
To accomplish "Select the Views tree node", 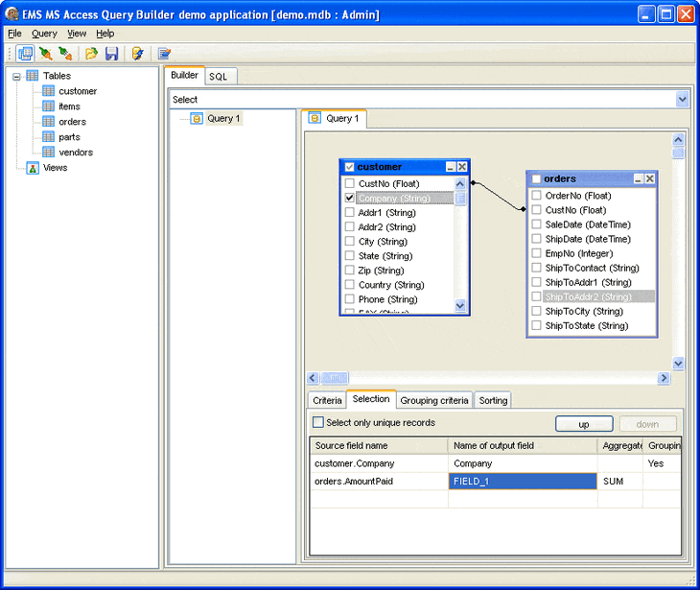I will 55,168.
